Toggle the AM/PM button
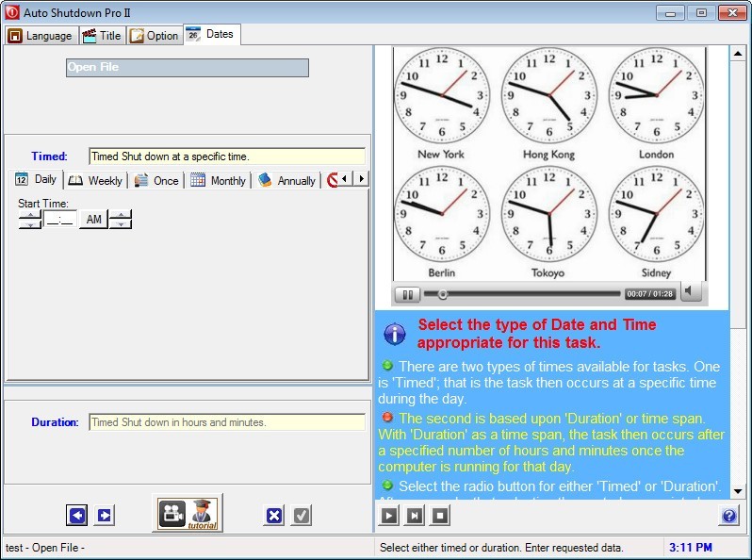 [93, 220]
